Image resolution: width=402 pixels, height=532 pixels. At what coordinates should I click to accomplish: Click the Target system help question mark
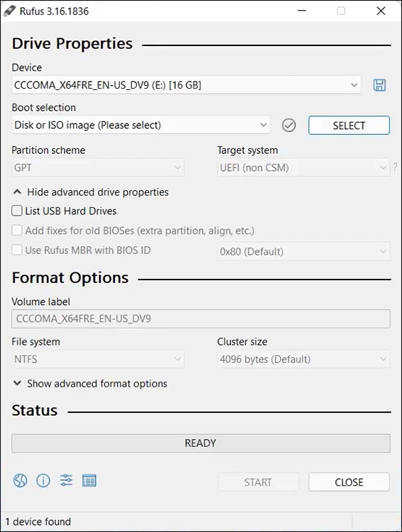395,167
